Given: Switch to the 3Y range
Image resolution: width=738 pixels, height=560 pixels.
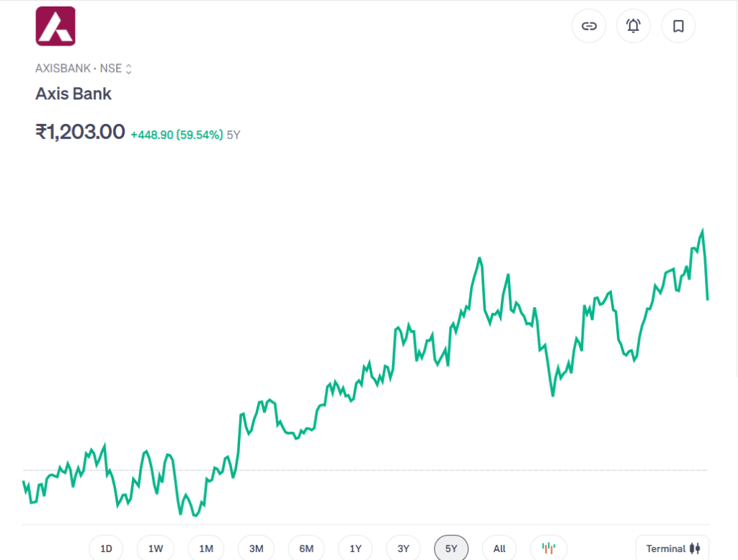Looking at the screenshot, I should click(404, 548).
